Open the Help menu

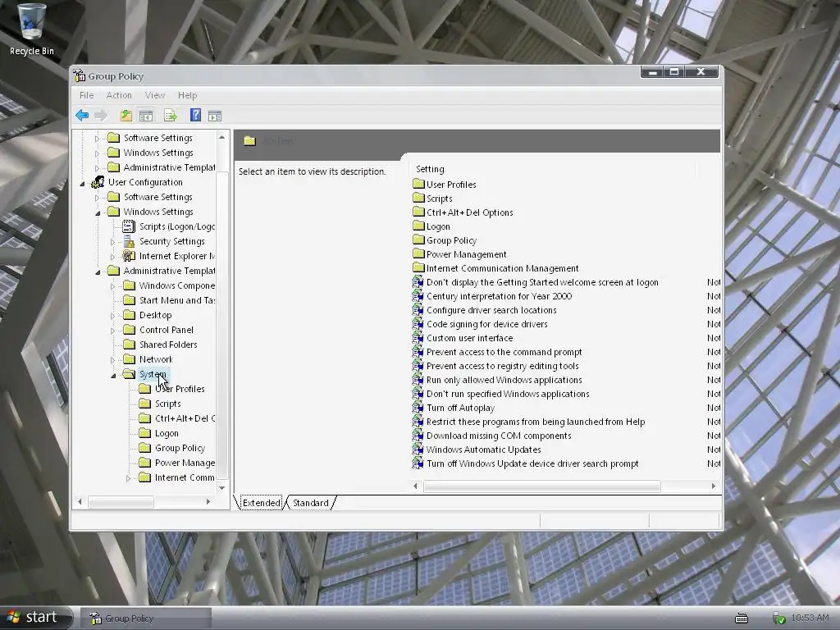pyautogui.click(x=188, y=95)
